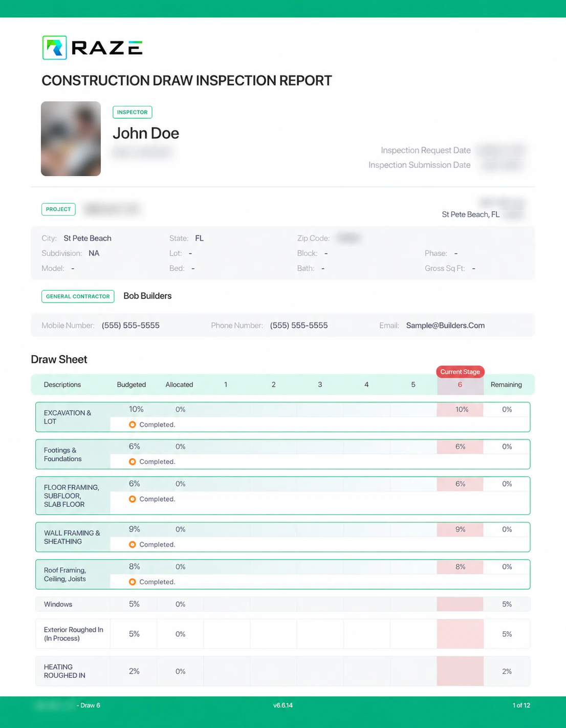Screen dimensions: 566x728
Task: Click the 9% budgeted value for Wall Framing
Action: [x=134, y=529]
